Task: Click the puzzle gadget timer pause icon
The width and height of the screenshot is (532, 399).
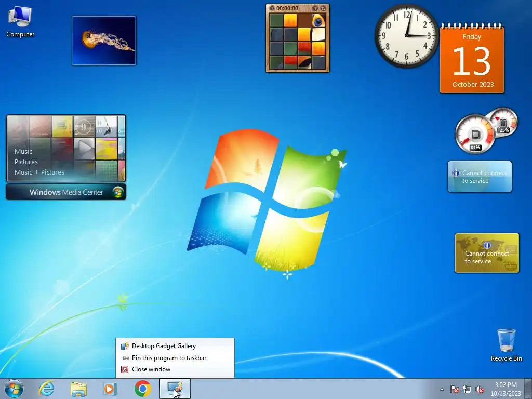Action: pos(272,8)
